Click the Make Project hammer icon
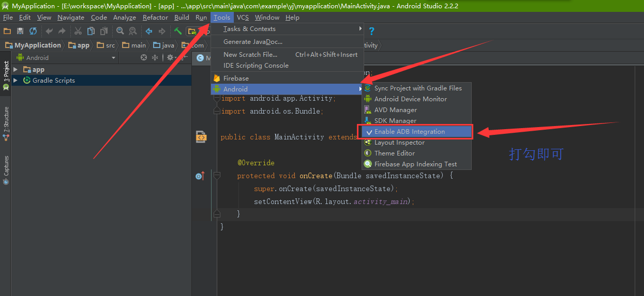 pyautogui.click(x=178, y=31)
